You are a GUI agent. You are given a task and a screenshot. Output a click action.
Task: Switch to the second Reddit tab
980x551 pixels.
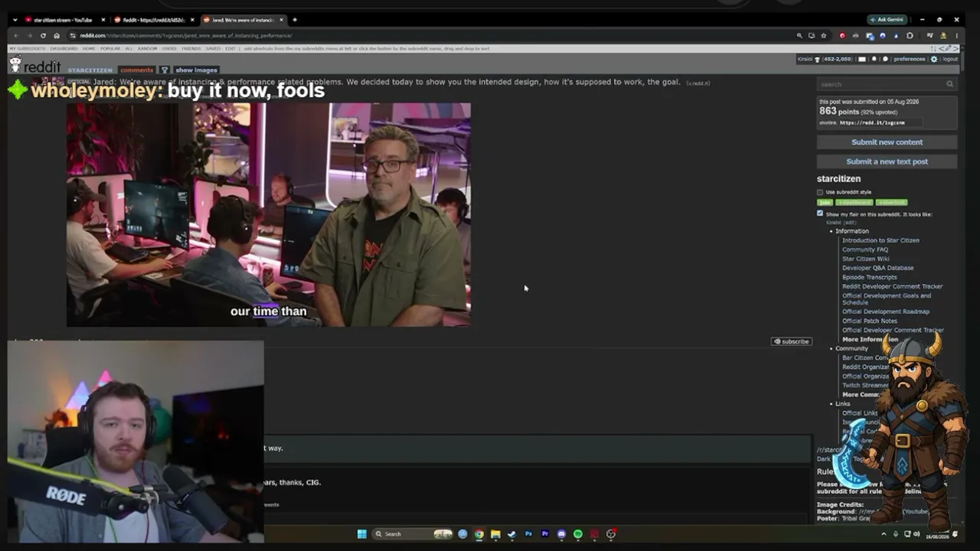pos(153,20)
